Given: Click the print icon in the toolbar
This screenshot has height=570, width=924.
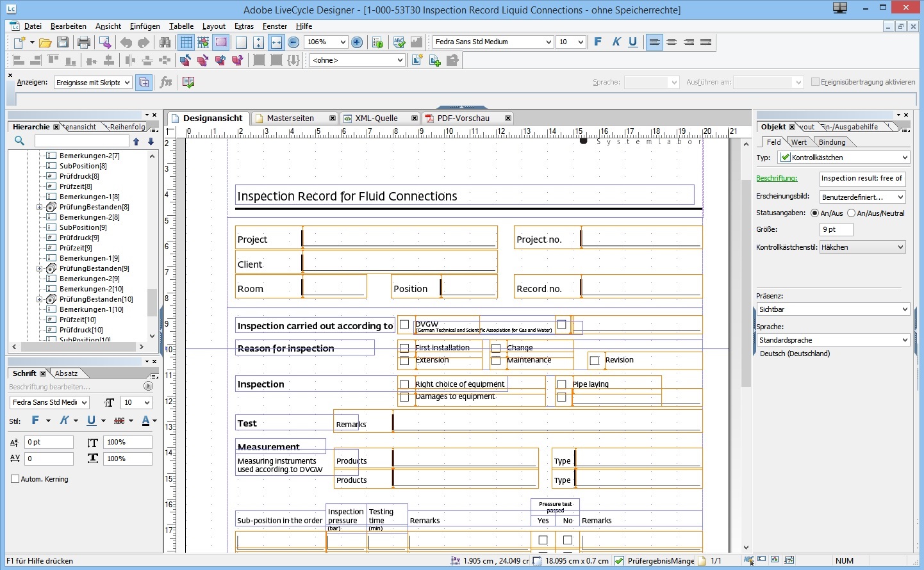Looking at the screenshot, I should 84,42.
